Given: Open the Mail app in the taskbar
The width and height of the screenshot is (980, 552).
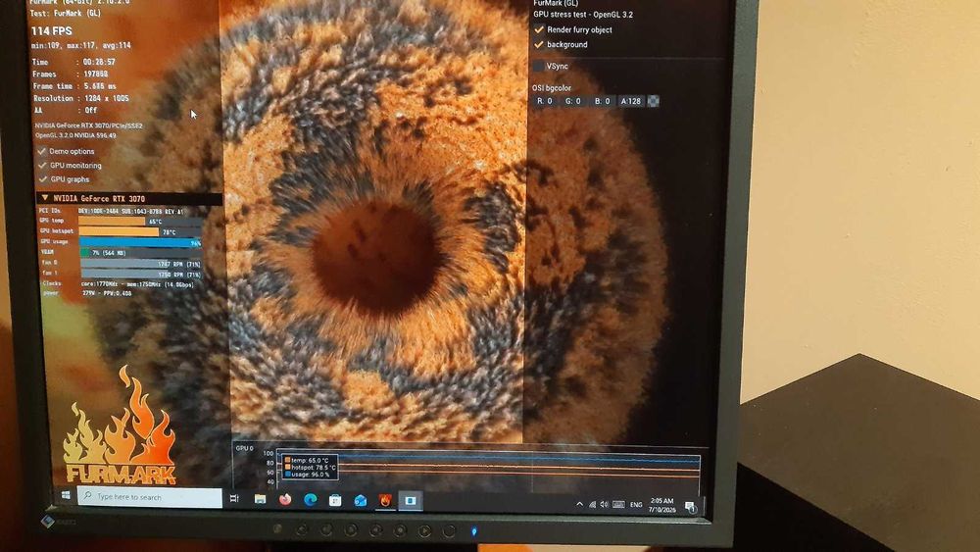Looking at the screenshot, I should point(360,500).
